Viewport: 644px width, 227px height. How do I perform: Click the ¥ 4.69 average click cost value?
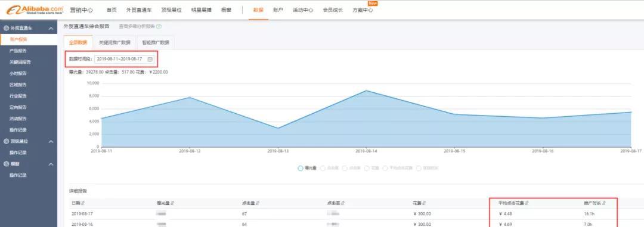[505, 225]
